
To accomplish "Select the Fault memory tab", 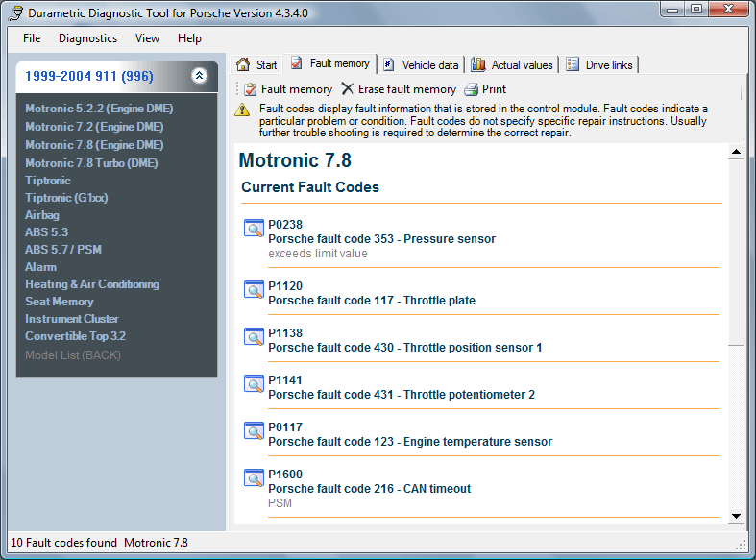I will coord(330,63).
